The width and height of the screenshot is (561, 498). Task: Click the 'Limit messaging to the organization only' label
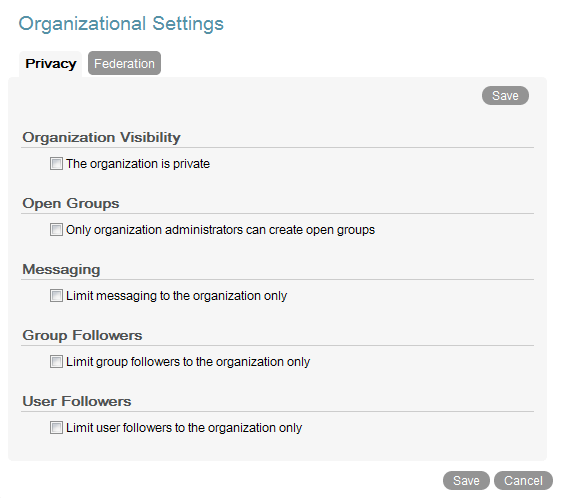[176, 296]
